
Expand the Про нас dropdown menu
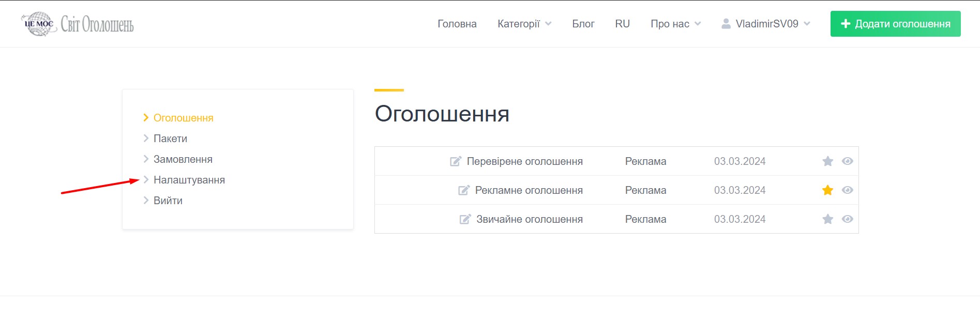[675, 24]
